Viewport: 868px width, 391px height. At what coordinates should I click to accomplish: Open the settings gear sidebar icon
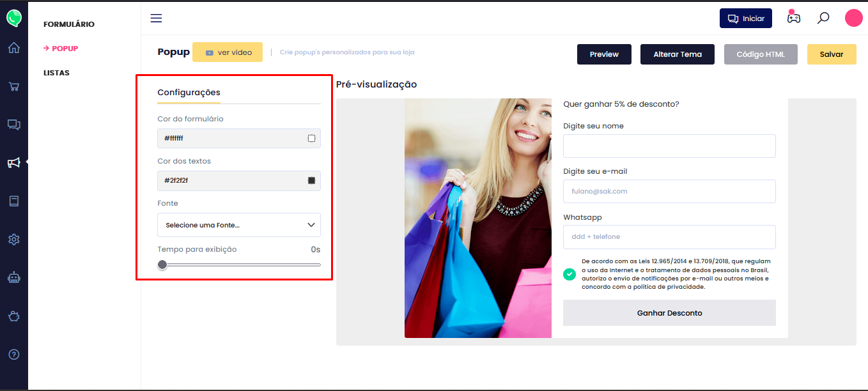pos(13,240)
